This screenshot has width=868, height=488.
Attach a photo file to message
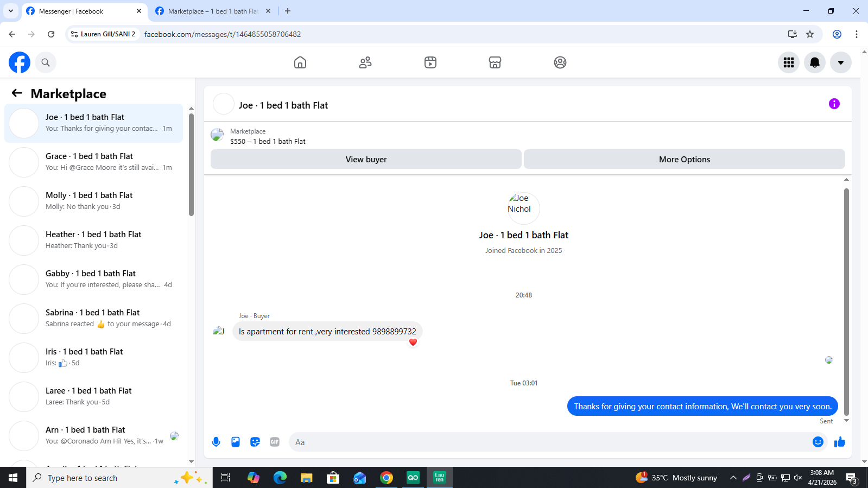coord(236,442)
